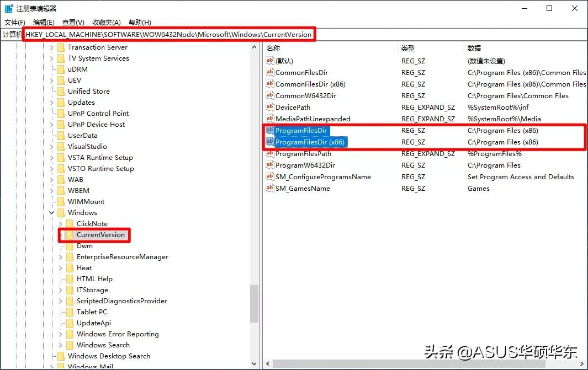The image size is (588, 370).
Task: Expand the Windows Error Reporting node
Action: pos(60,334)
